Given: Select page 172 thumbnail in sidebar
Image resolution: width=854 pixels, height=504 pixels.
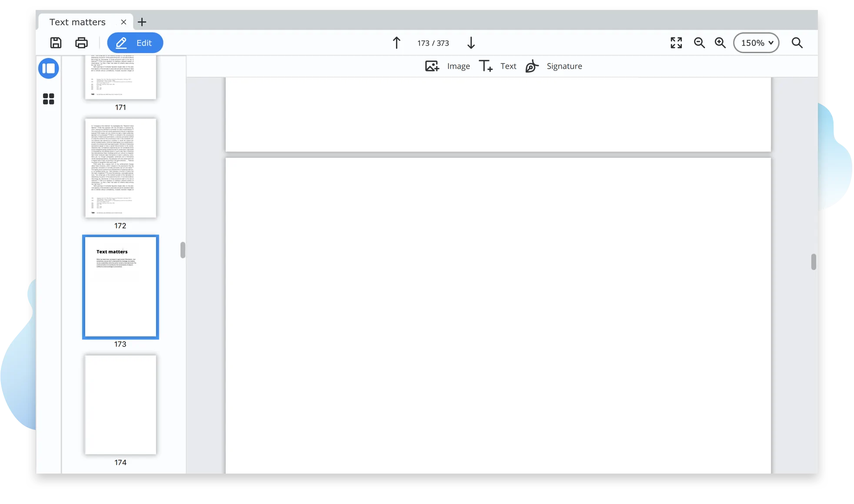Looking at the screenshot, I should tap(120, 168).
